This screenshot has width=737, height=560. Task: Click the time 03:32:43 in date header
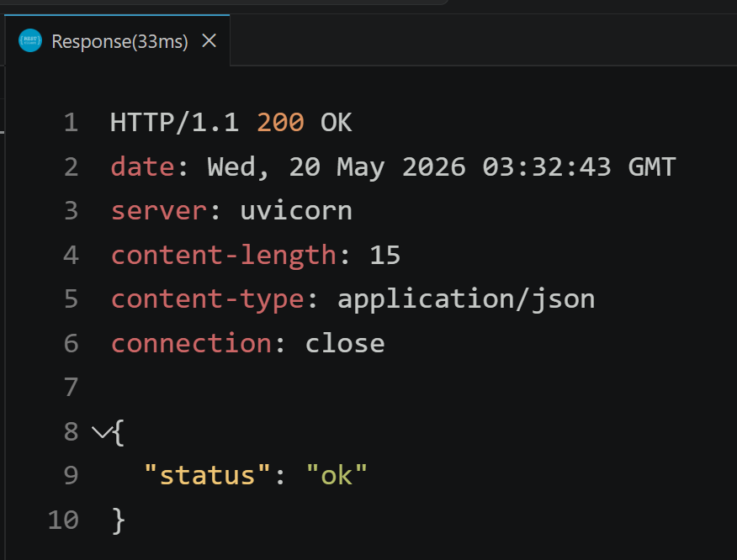[x=547, y=167]
